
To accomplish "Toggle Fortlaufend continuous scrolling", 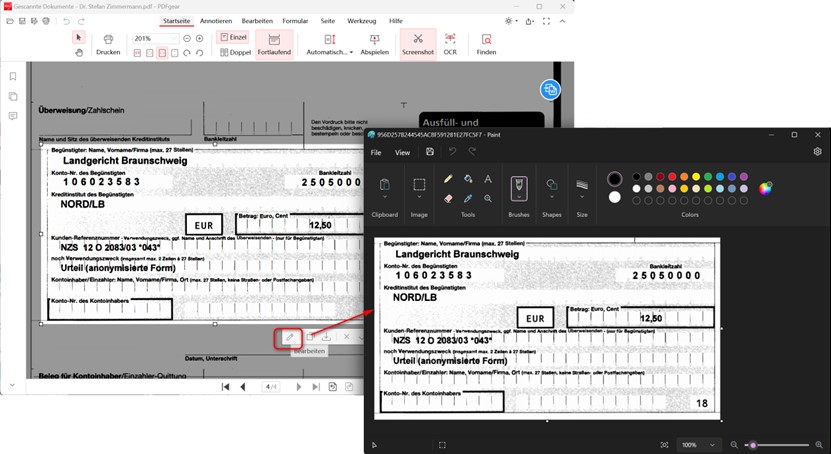I will (x=274, y=44).
